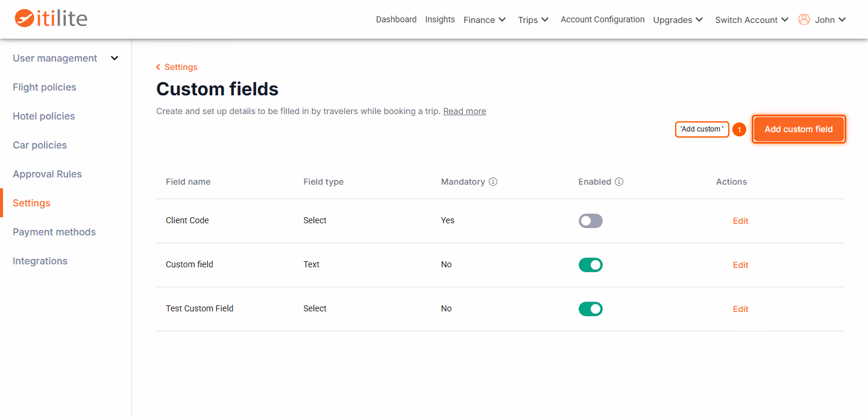This screenshot has height=417, width=868.
Task: Select Flight policies in sidebar
Action: coord(45,87)
